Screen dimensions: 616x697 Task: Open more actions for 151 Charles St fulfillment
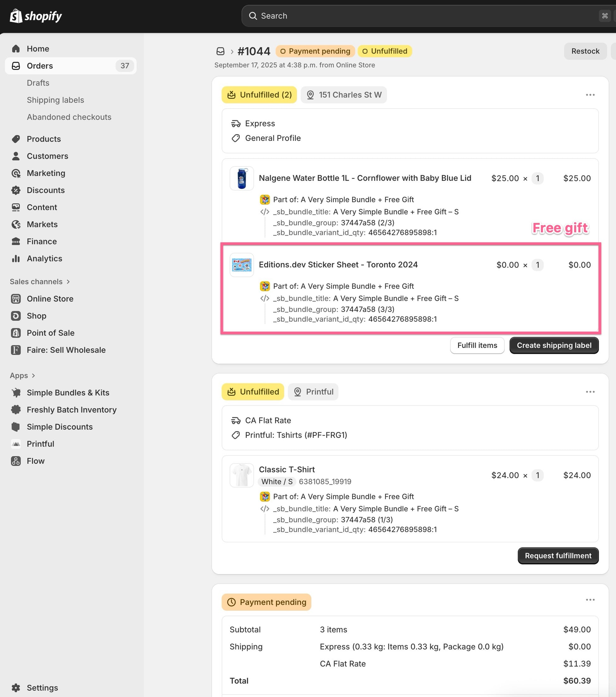pos(590,95)
